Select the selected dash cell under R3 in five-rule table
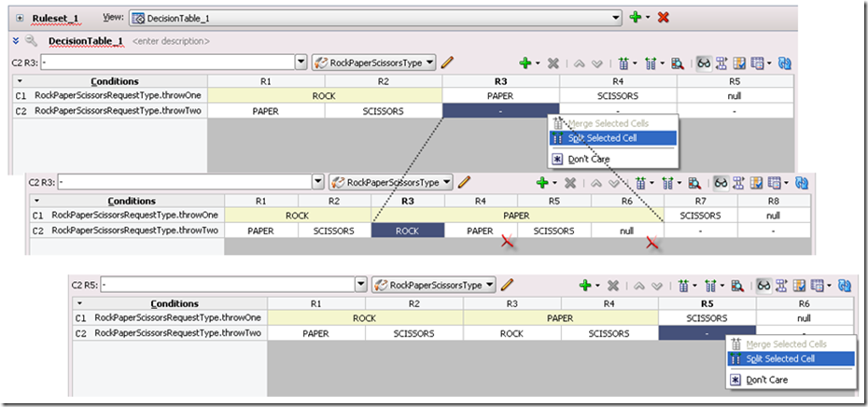The height and width of the screenshot is (407, 868). click(x=500, y=111)
